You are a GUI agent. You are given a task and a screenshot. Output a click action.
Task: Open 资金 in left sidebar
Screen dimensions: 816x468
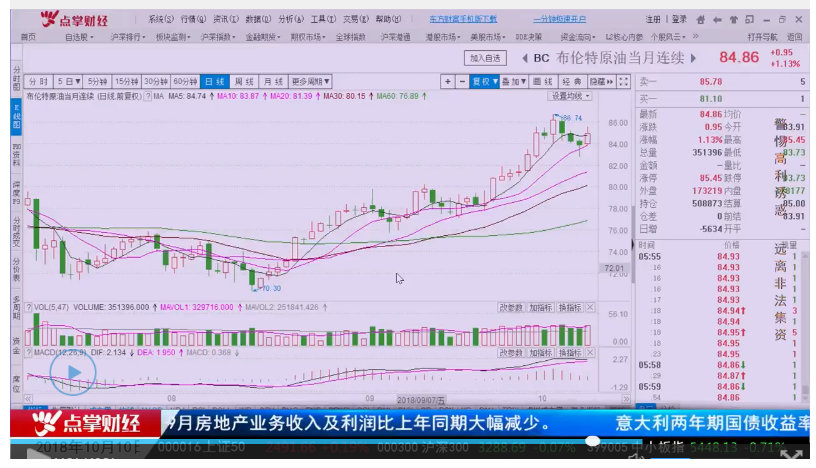coord(16,345)
